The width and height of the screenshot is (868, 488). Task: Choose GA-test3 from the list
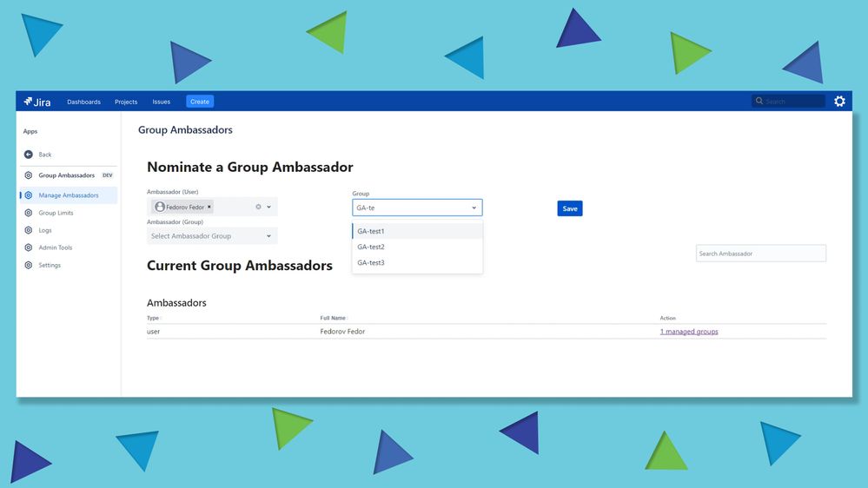(x=417, y=263)
